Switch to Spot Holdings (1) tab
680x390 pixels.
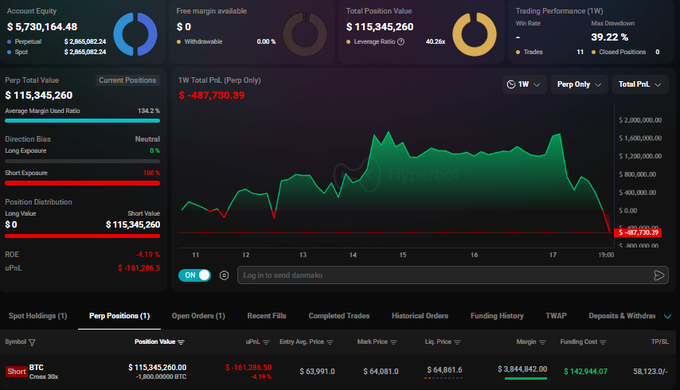[x=38, y=316]
